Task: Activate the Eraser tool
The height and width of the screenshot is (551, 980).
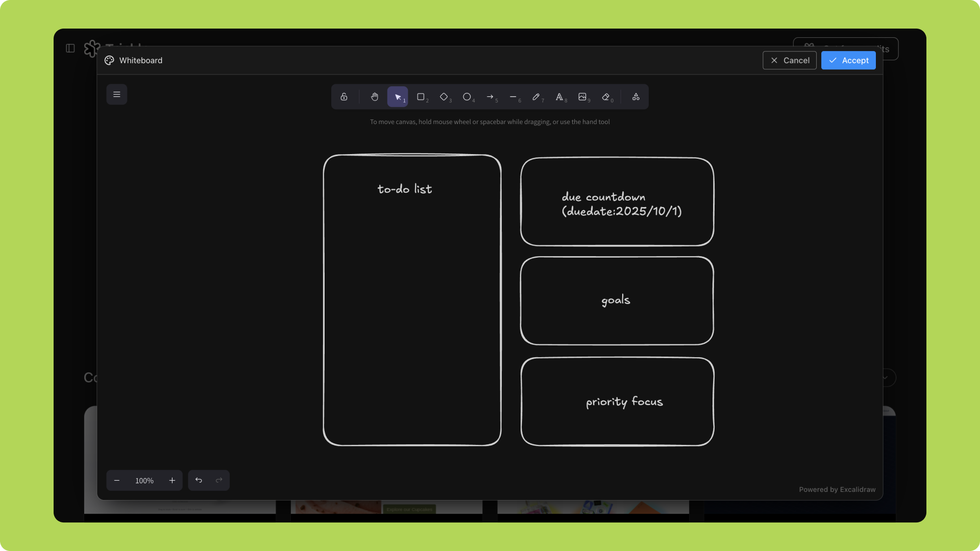Action: coord(606,97)
